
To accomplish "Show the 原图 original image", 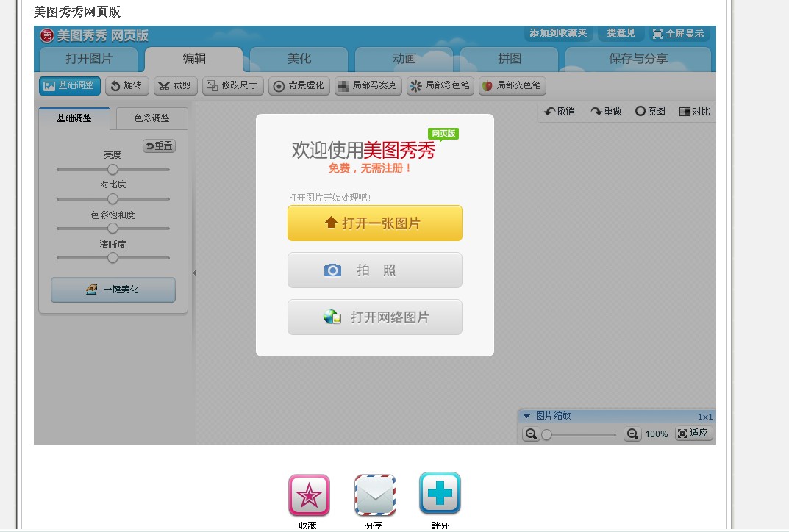I will pyautogui.click(x=650, y=111).
